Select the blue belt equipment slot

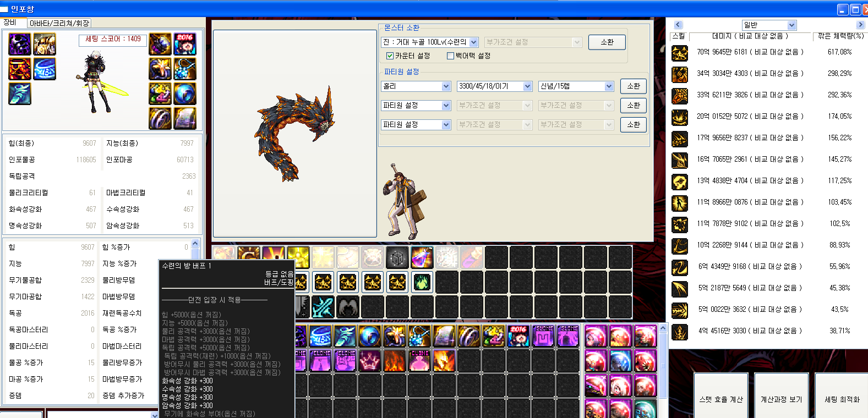point(45,69)
